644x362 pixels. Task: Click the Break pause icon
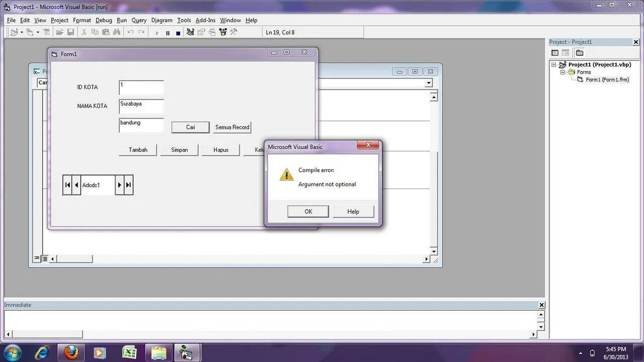(168, 33)
